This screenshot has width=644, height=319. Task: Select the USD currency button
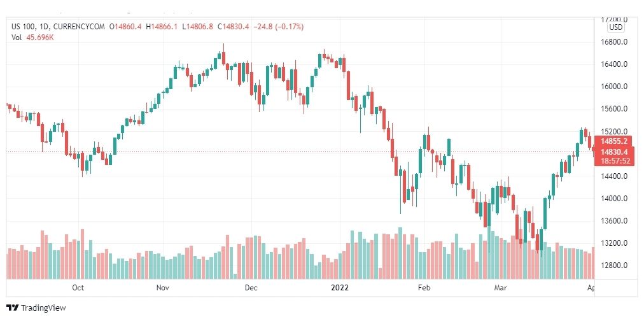pos(616,27)
